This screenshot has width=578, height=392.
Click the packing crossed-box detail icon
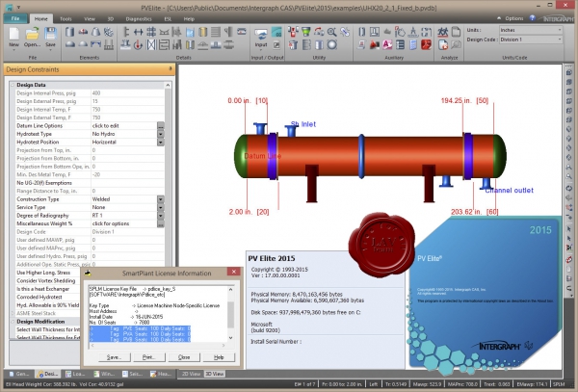(x=151, y=44)
